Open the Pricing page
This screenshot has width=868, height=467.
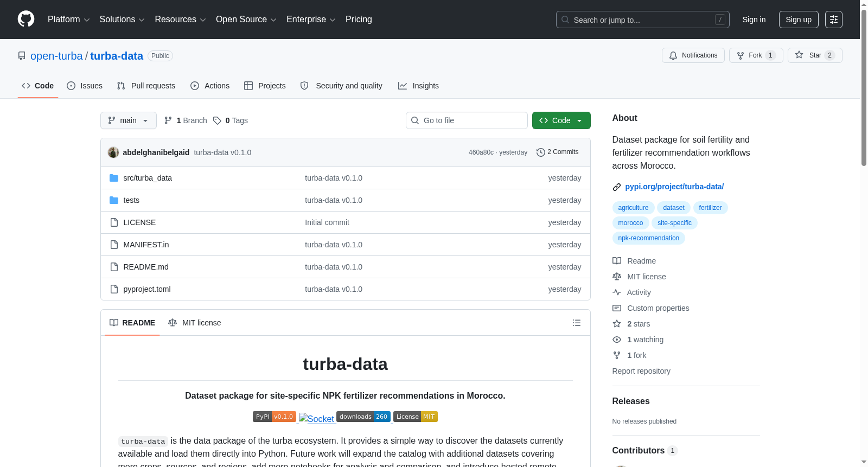click(x=359, y=20)
